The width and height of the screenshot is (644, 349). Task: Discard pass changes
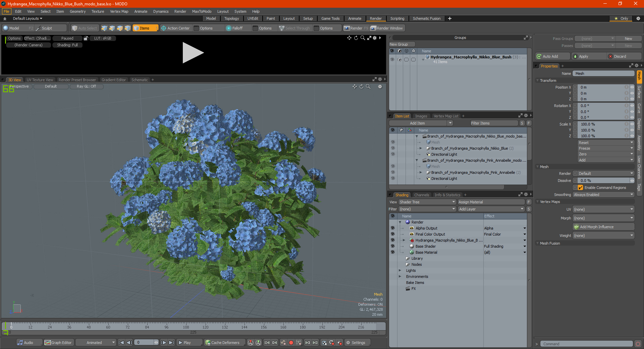coord(625,56)
